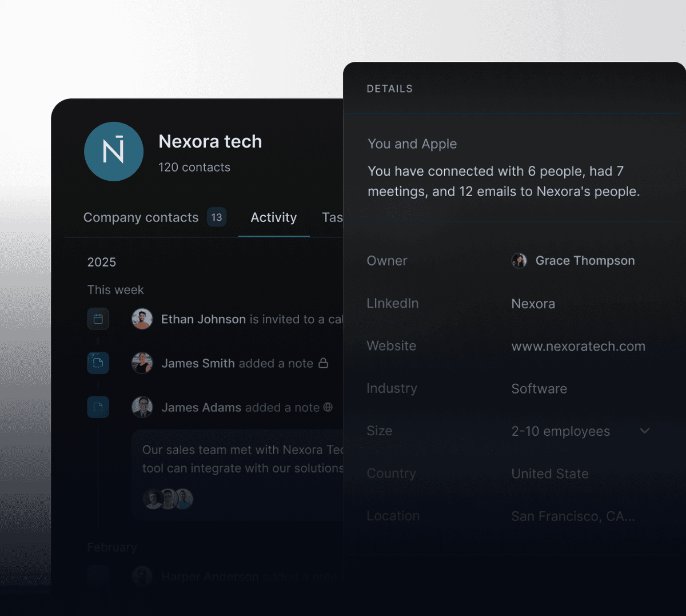
Task: Open the www.nexoratech.com website link
Action: pyautogui.click(x=579, y=346)
